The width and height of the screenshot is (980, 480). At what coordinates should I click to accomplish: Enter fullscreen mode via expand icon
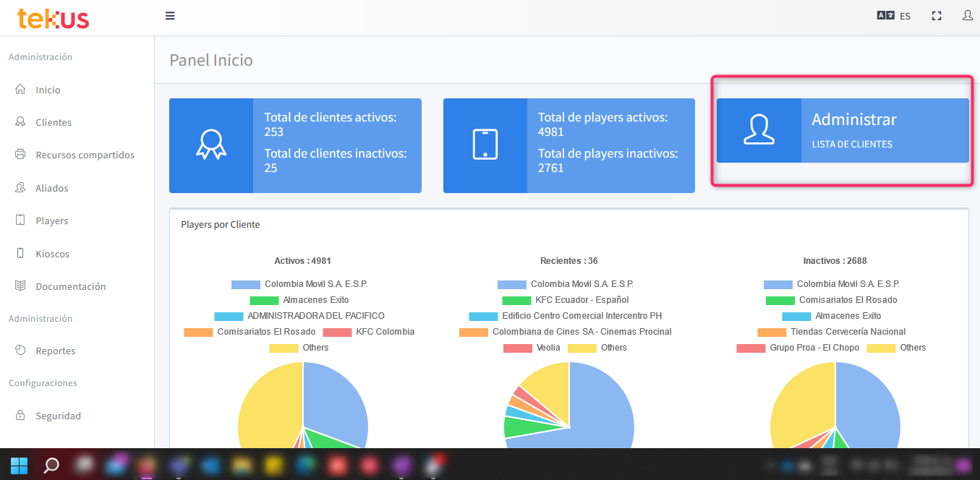[x=937, y=16]
